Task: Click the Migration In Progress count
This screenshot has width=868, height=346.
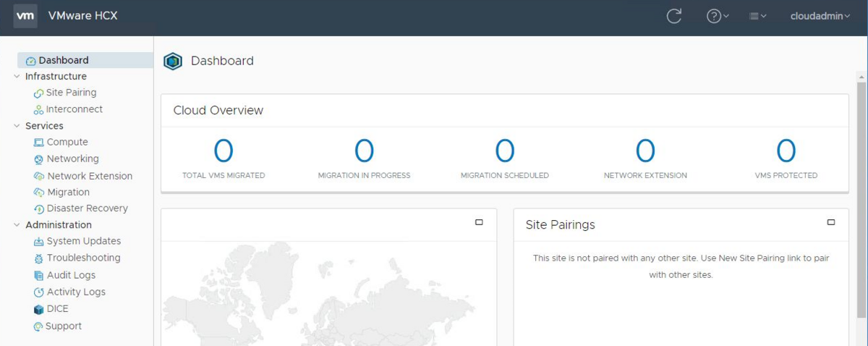Action: coord(364,151)
